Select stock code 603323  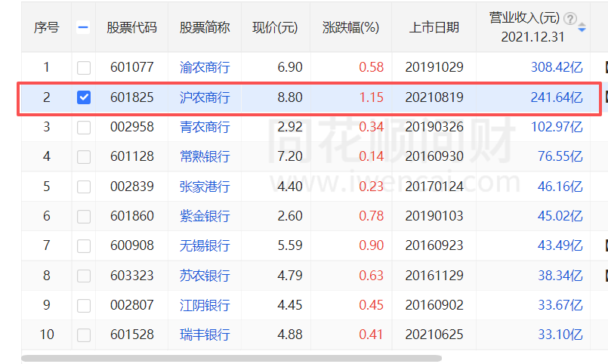[x=132, y=276]
